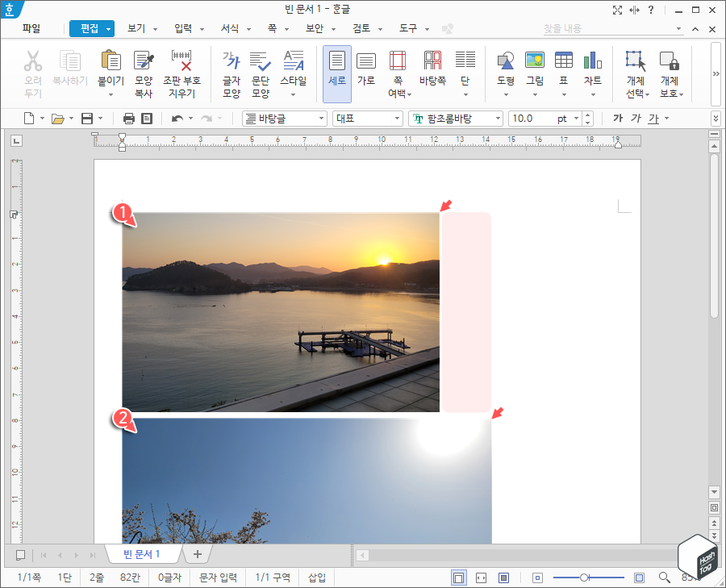Click the Paste (붙이기) clipboard icon
The height and width of the screenshot is (588, 726).
111,60
